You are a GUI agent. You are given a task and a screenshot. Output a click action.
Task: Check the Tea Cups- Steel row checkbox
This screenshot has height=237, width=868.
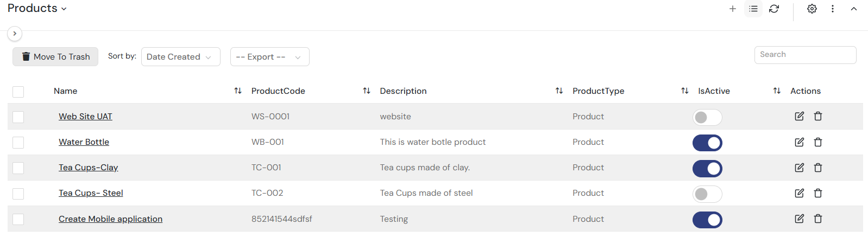point(18,194)
